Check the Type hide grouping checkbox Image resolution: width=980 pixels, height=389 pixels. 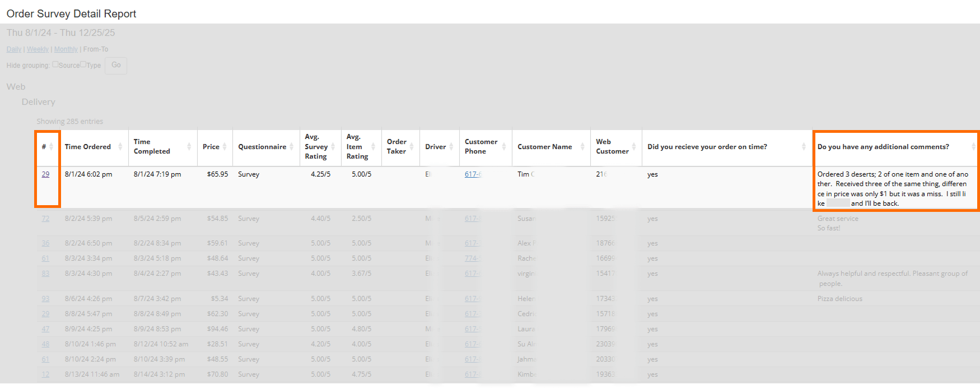(83, 64)
